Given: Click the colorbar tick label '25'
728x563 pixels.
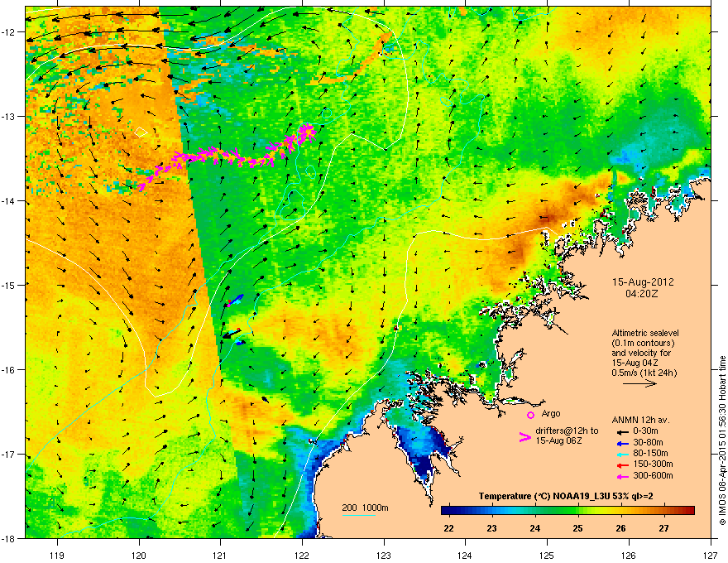Looking at the screenshot, I should tap(577, 528).
